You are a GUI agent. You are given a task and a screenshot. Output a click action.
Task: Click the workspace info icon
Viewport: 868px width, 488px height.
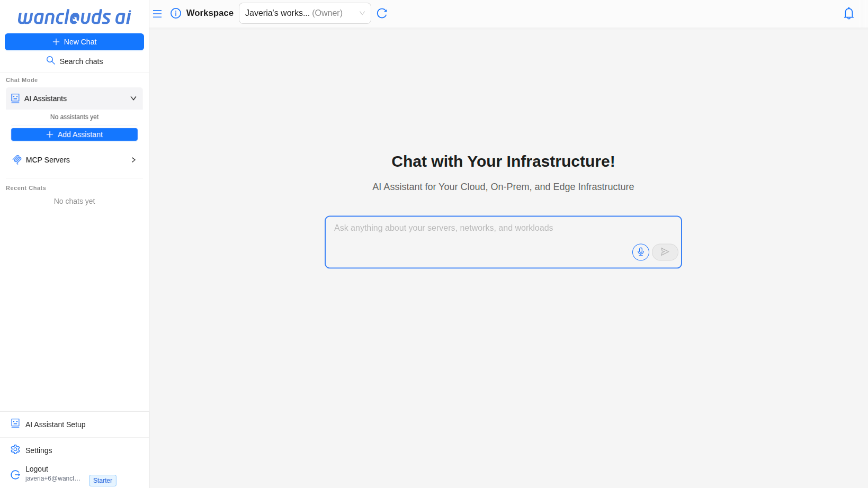tap(176, 13)
